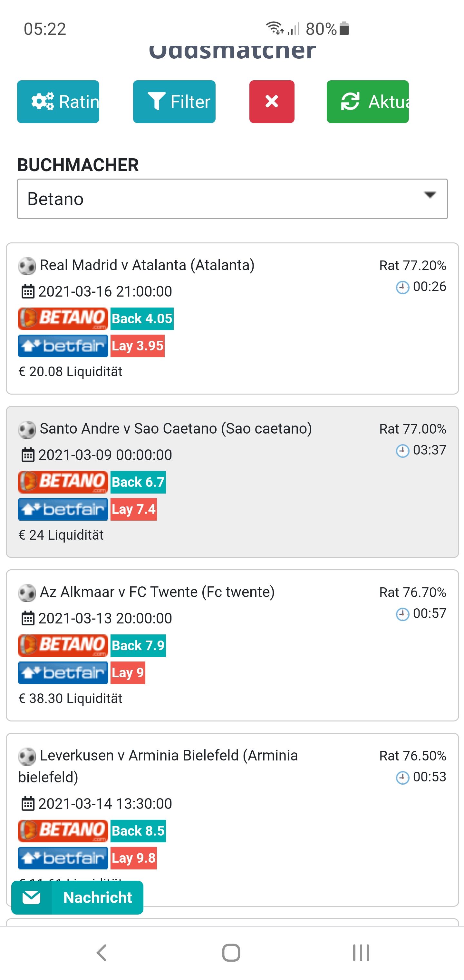Refresh odds with the green Aktualisieren button

point(368,102)
